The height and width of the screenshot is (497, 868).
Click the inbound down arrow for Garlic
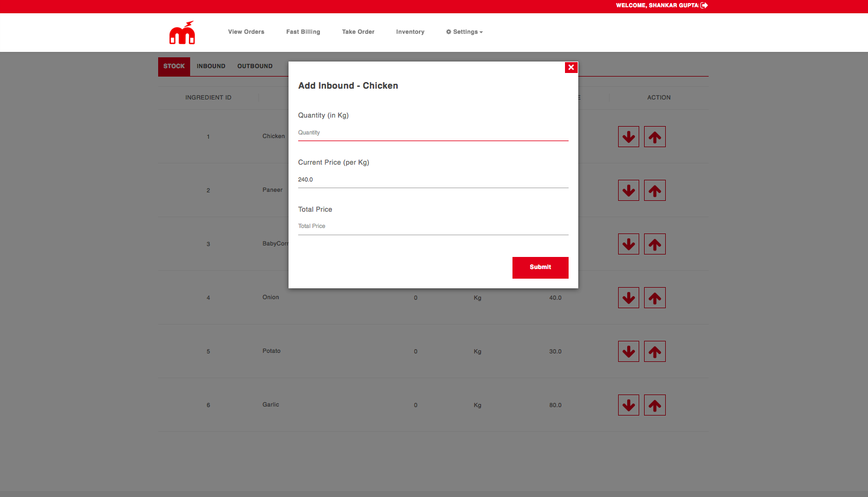pyautogui.click(x=628, y=405)
